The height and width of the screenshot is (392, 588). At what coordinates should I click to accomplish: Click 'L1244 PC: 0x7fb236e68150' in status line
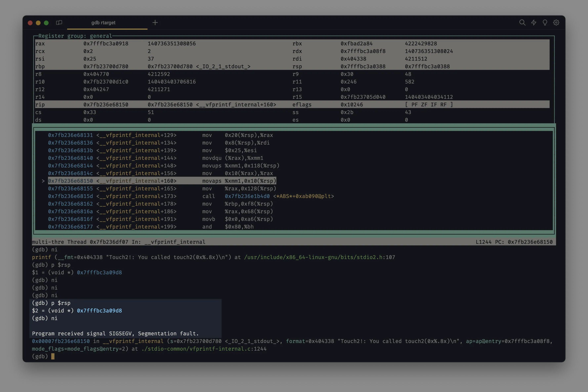click(x=514, y=242)
